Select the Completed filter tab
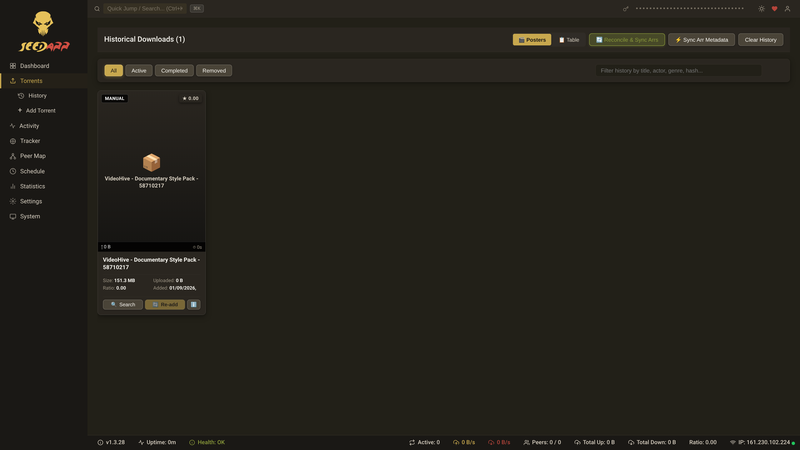This screenshot has height=450, width=800. 174,70
